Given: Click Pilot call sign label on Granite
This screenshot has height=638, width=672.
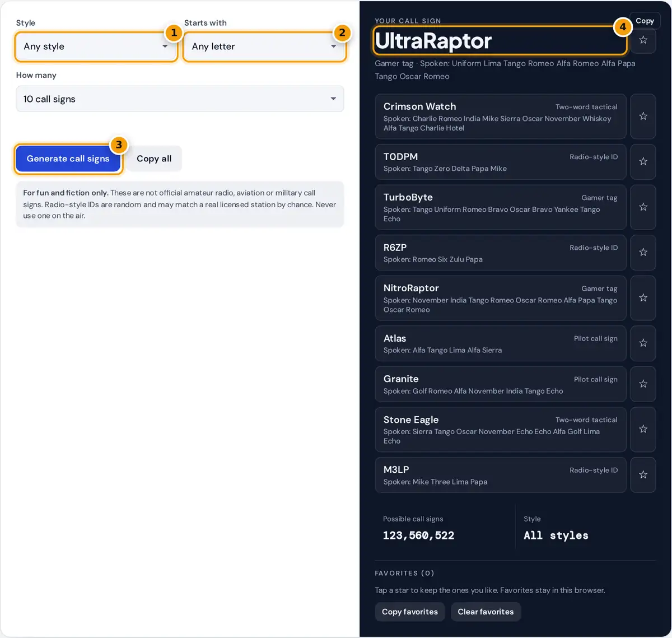Looking at the screenshot, I should (595, 379).
